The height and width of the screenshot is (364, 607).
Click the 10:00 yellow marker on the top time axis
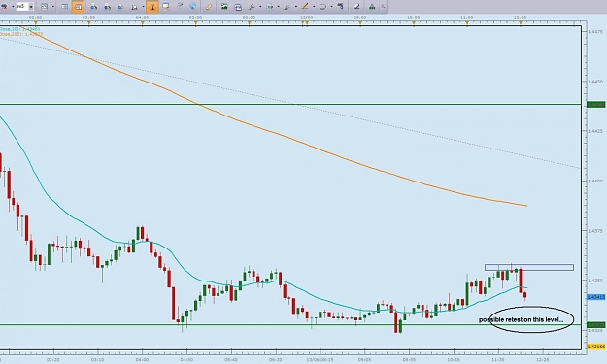(414, 23)
